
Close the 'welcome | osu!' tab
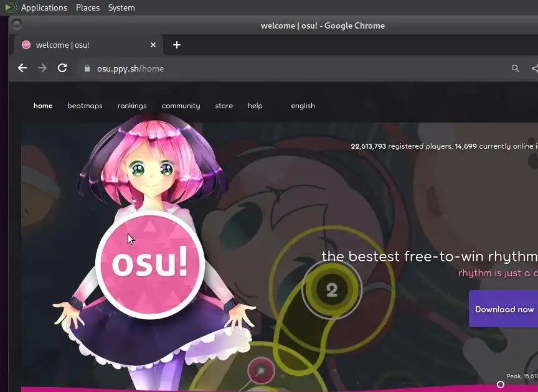coord(153,45)
